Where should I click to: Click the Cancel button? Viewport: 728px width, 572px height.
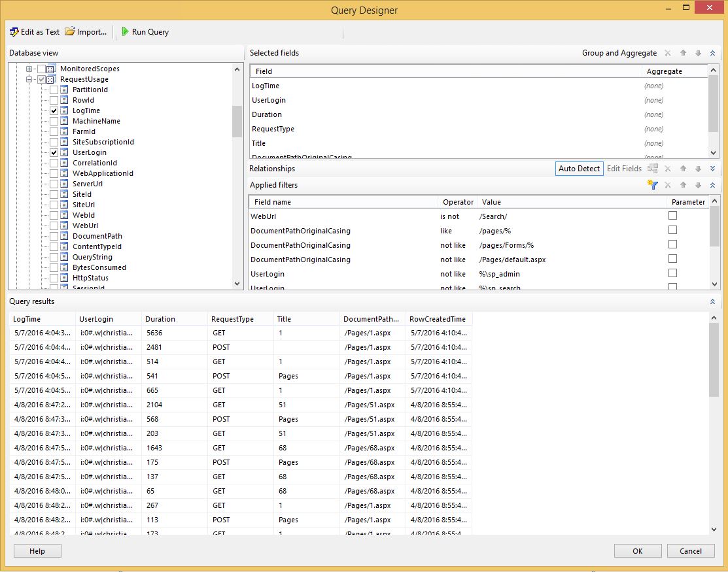pos(691,550)
